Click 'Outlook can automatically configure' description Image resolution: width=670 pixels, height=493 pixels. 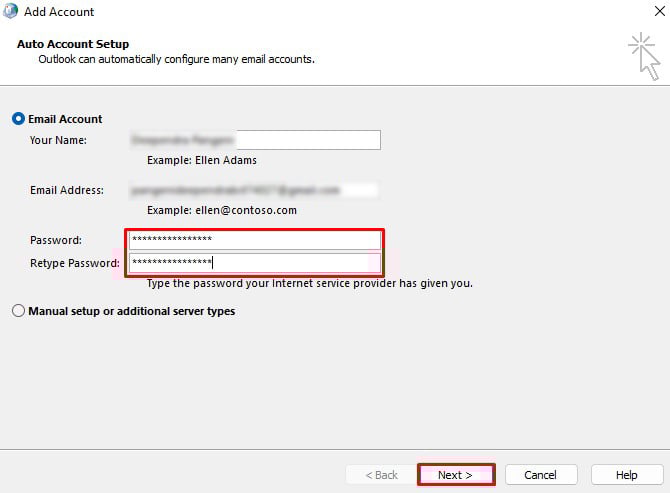click(176, 59)
